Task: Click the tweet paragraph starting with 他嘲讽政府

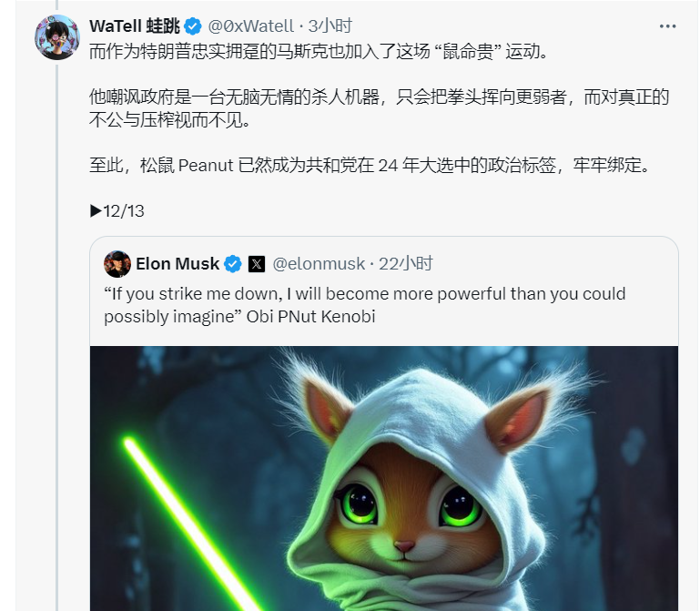Action: click(x=379, y=108)
